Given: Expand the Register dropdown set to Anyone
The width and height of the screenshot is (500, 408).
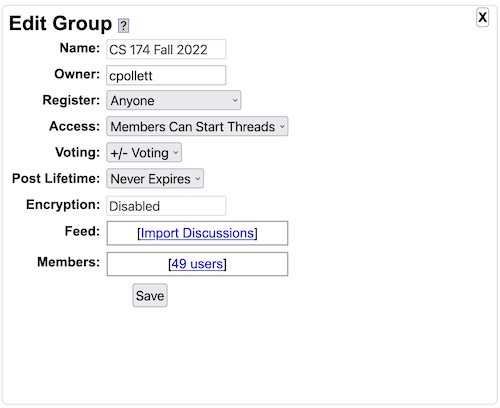Looking at the screenshot, I should click(x=174, y=100).
